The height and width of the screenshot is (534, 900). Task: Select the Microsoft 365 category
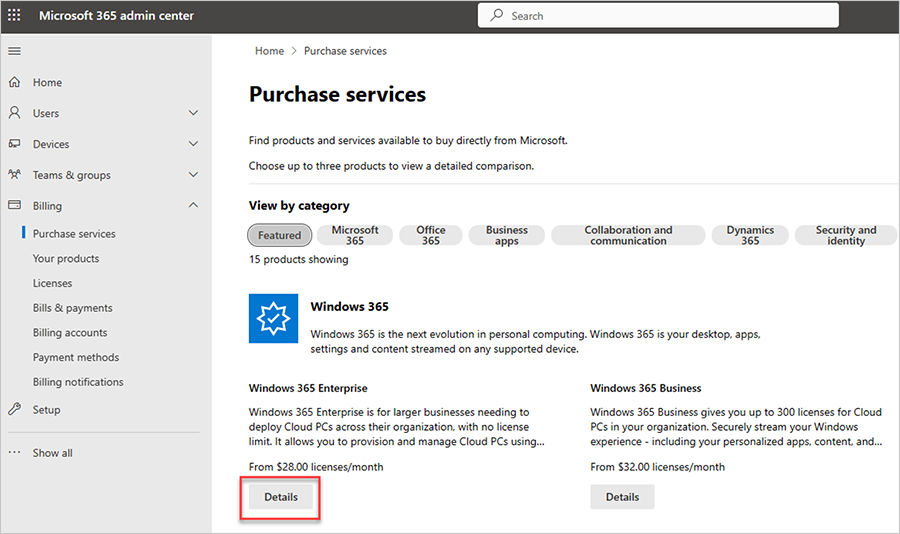pyautogui.click(x=355, y=235)
